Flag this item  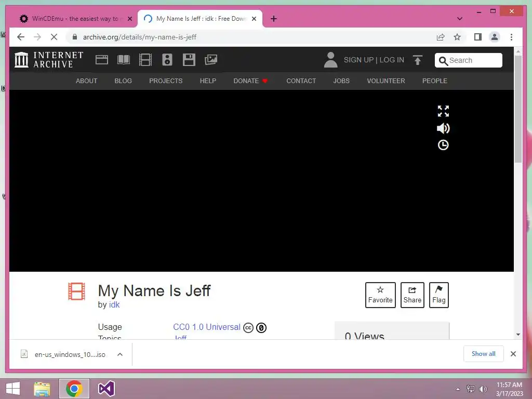[438, 295]
